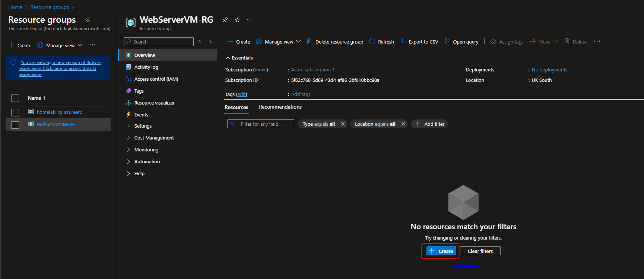644x279 pixels.
Task: Click the Location equals all filter pill
Action: point(375,124)
